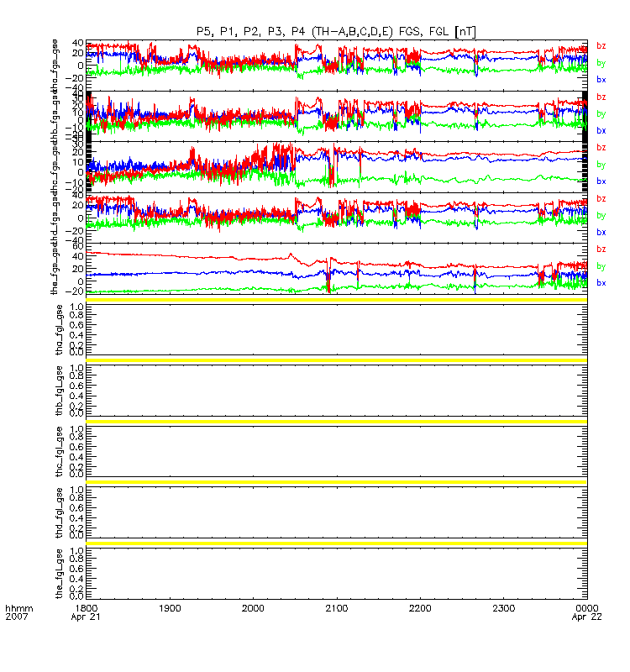Click the 0.4 tick of thc_fgl_gse panel
This screenshot has width=630, height=672.
76,457
